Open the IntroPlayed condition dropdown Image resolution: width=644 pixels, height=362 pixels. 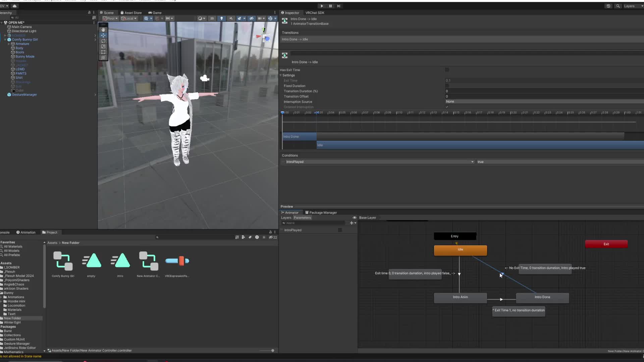379,162
